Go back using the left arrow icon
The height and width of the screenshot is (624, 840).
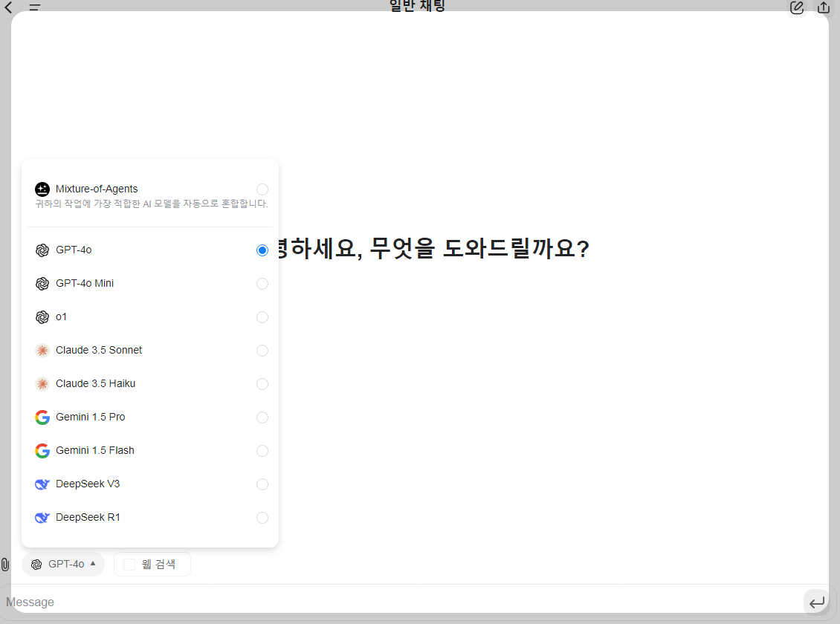click(9, 7)
